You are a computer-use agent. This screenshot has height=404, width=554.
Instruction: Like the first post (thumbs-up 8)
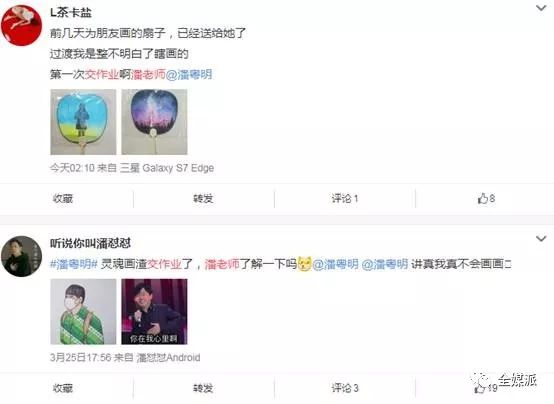[x=486, y=198]
